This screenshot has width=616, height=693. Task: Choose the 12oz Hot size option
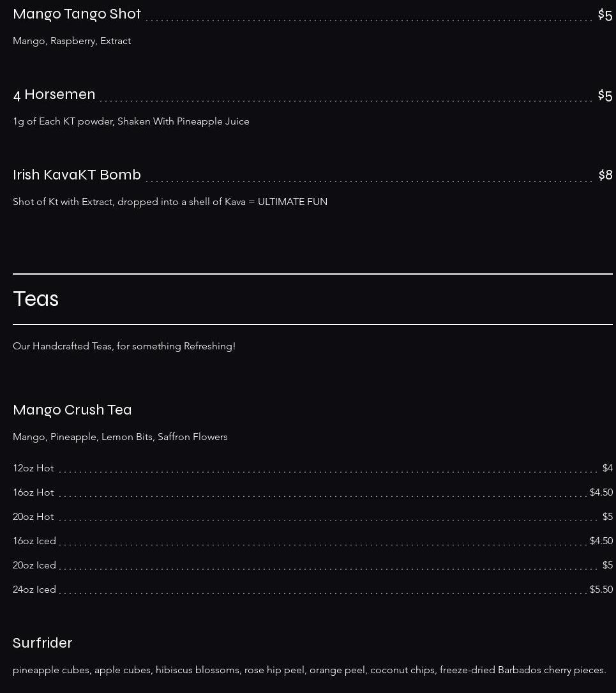pyautogui.click(x=33, y=468)
